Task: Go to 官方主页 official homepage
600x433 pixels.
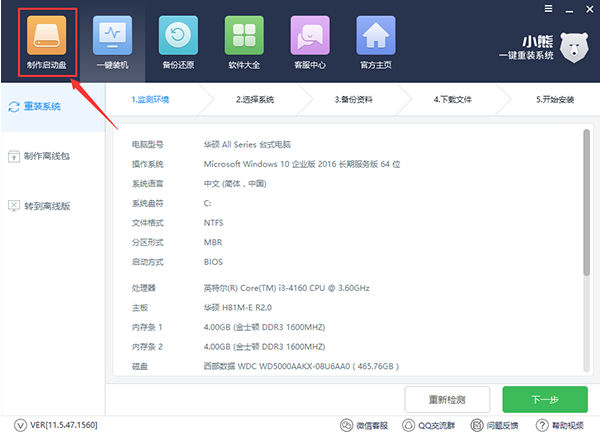Action: pyautogui.click(x=376, y=42)
